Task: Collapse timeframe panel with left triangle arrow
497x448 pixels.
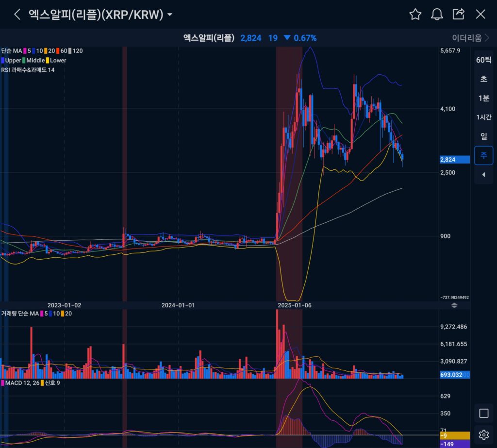Action: pos(483,175)
